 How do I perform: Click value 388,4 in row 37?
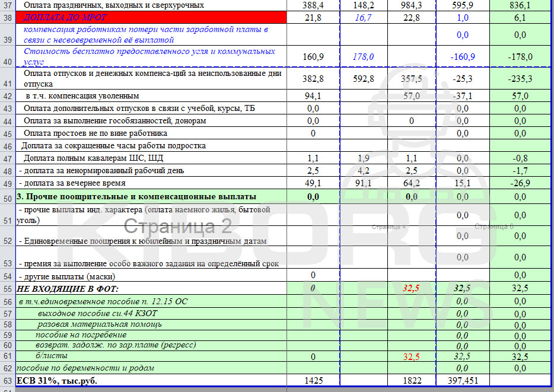click(313, 5)
